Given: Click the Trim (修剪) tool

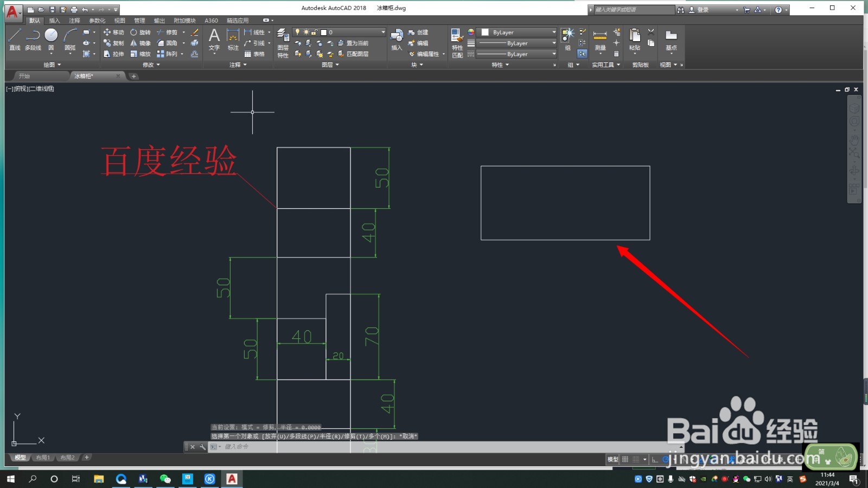Looking at the screenshot, I should tap(167, 33).
